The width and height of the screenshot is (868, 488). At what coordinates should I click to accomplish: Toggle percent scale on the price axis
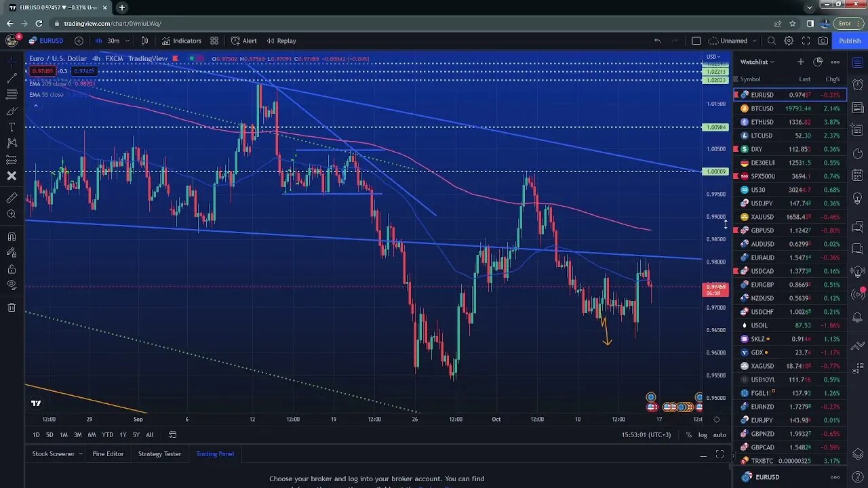click(689, 434)
